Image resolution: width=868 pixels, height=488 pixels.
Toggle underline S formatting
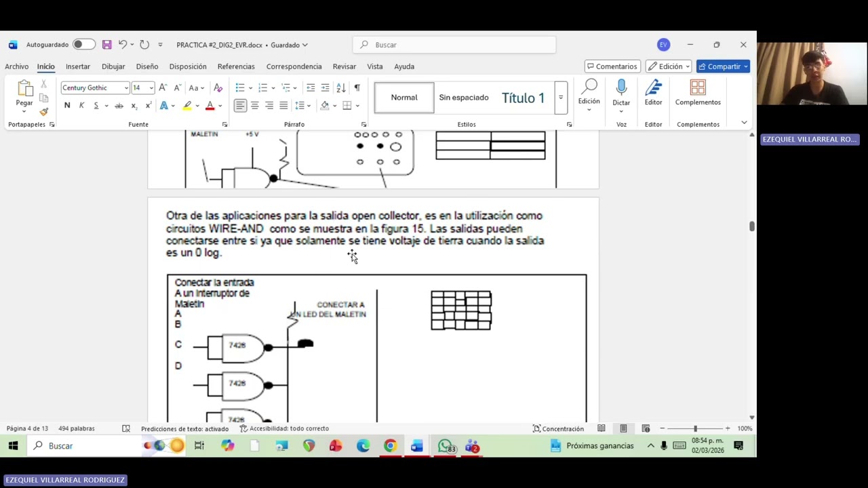[96, 106]
